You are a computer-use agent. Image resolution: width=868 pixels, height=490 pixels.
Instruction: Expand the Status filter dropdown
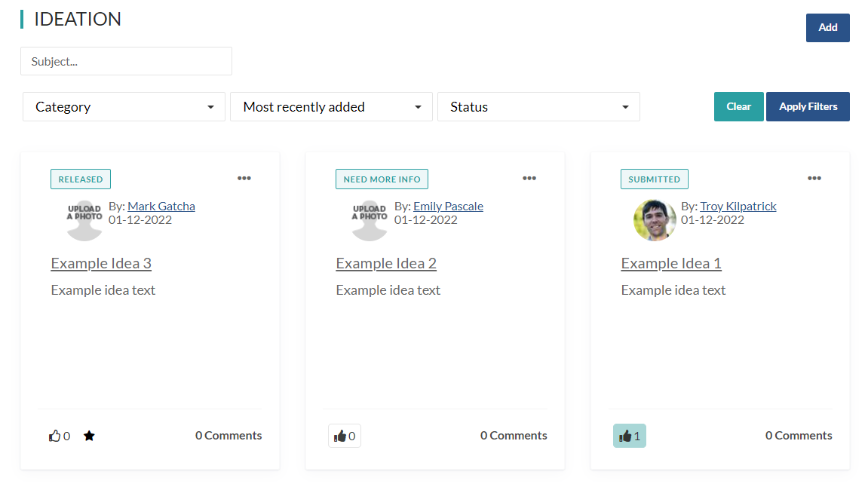[x=538, y=106]
